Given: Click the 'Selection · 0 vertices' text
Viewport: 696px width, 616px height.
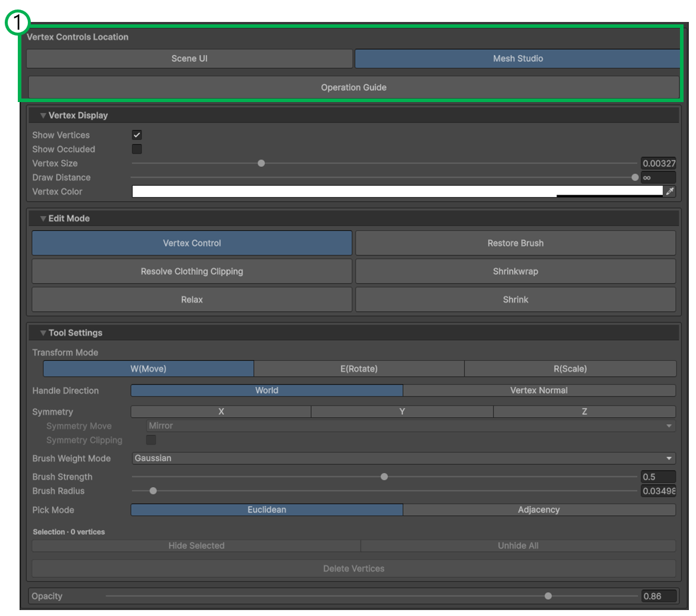Looking at the screenshot, I should 69,532.
